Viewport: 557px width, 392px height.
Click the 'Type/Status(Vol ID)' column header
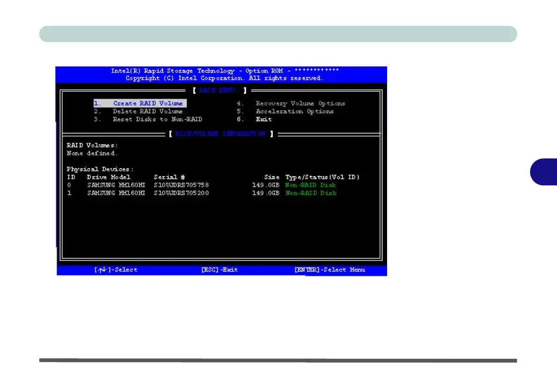[322, 177]
